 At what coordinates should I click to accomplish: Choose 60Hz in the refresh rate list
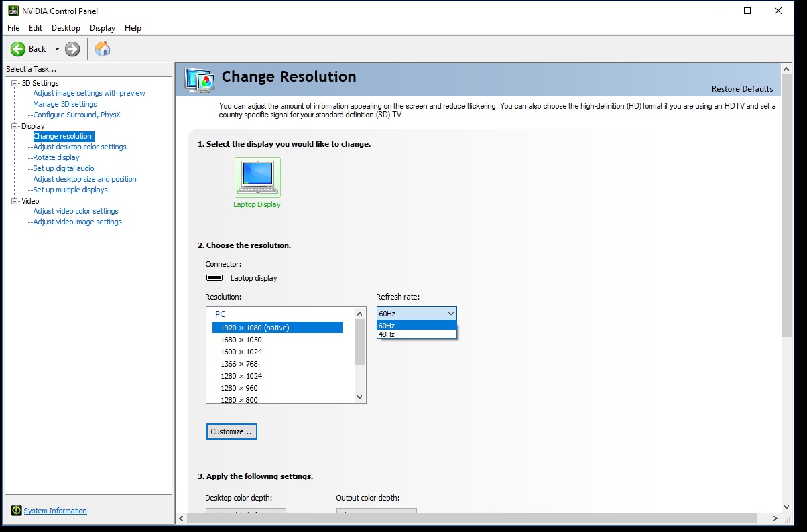[x=416, y=326]
